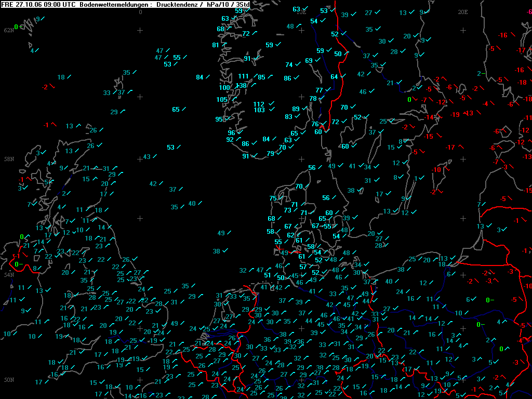Click the 112 station value
The image size is (532, 399).
259,104
